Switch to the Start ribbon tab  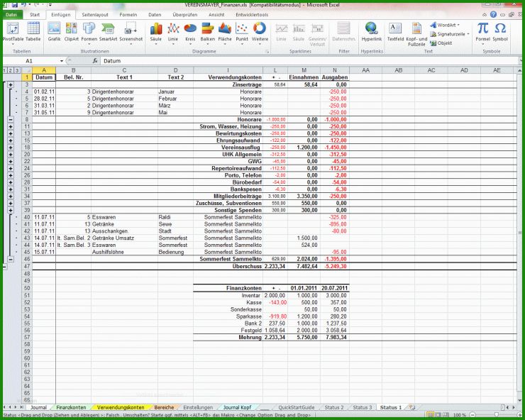(35, 14)
